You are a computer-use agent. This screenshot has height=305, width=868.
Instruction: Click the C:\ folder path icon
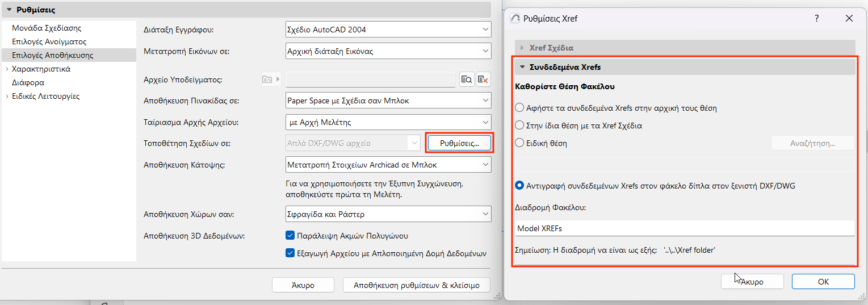[x=267, y=80]
